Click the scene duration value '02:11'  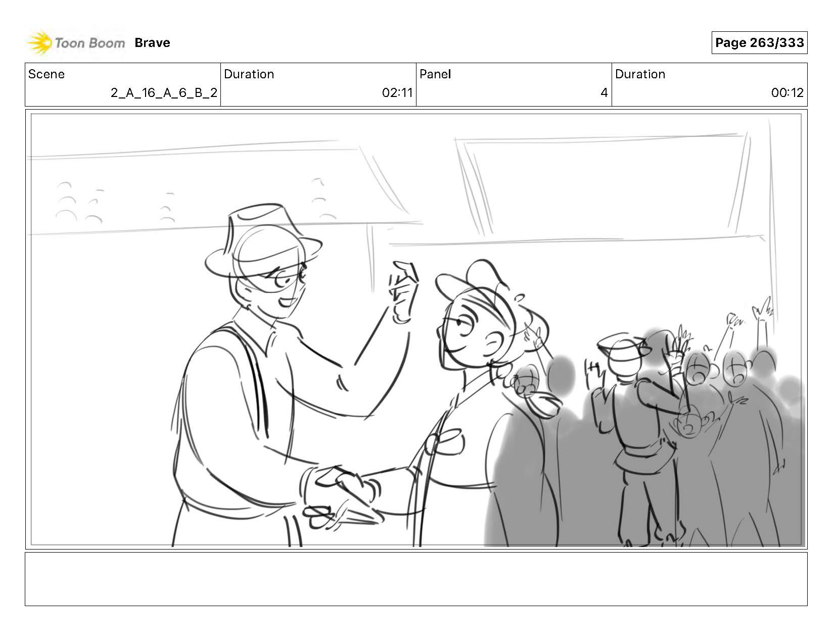[x=397, y=93]
